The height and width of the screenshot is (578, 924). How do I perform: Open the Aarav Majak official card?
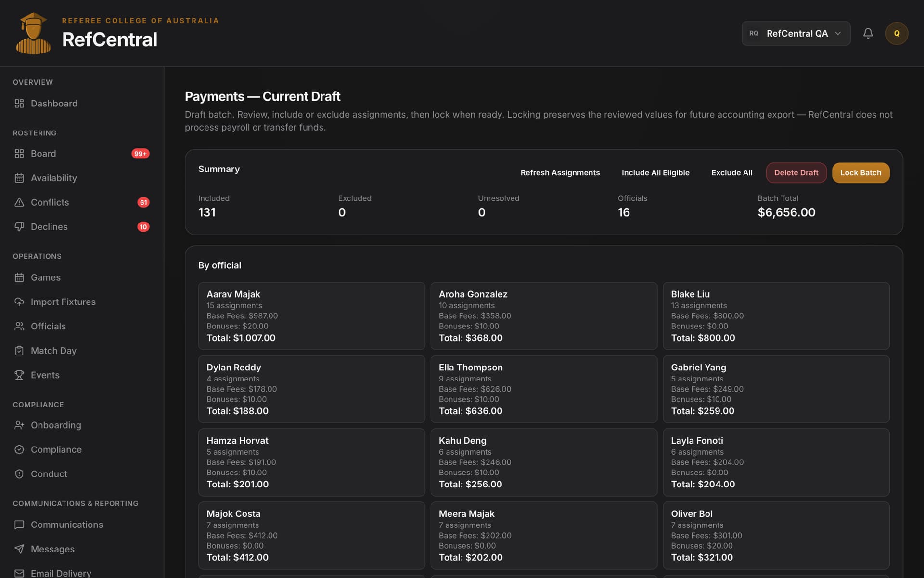tap(311, 316)
